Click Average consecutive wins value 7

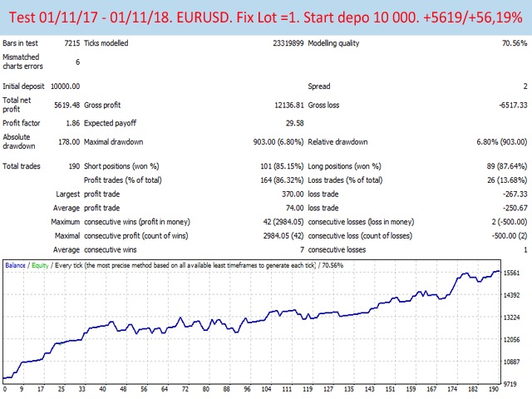[302, 250]
